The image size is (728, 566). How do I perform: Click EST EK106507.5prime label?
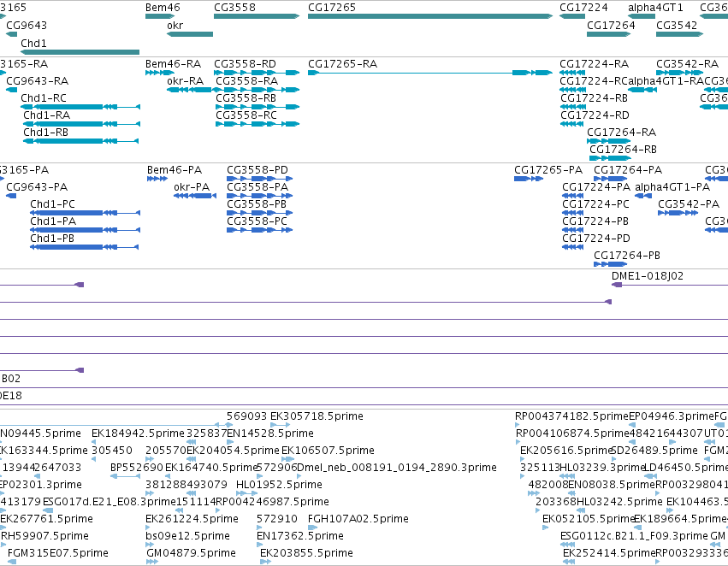point(328,451)
